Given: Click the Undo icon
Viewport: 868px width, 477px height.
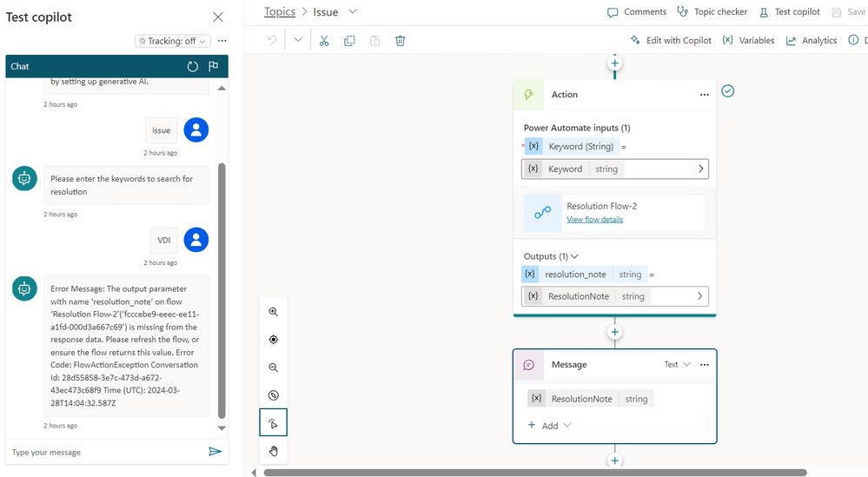Looking at the screenshot, I should (272, 40).
